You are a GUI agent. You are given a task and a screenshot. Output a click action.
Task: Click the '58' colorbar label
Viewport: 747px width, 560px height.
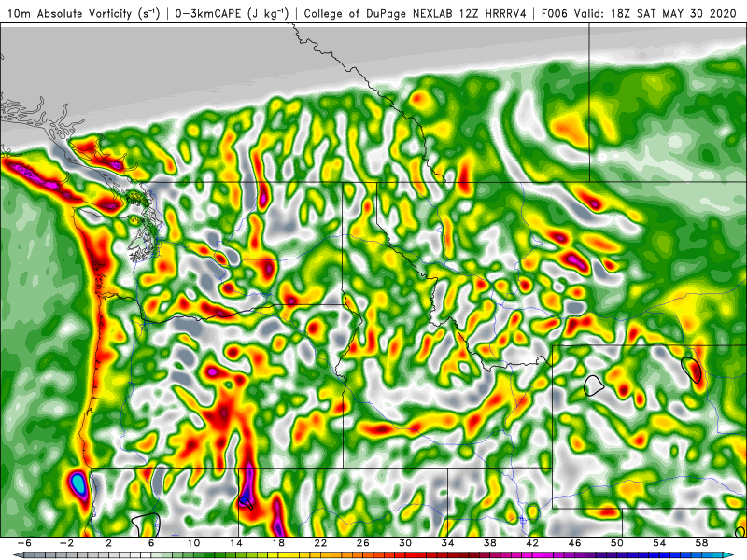(x=702, y=543)
